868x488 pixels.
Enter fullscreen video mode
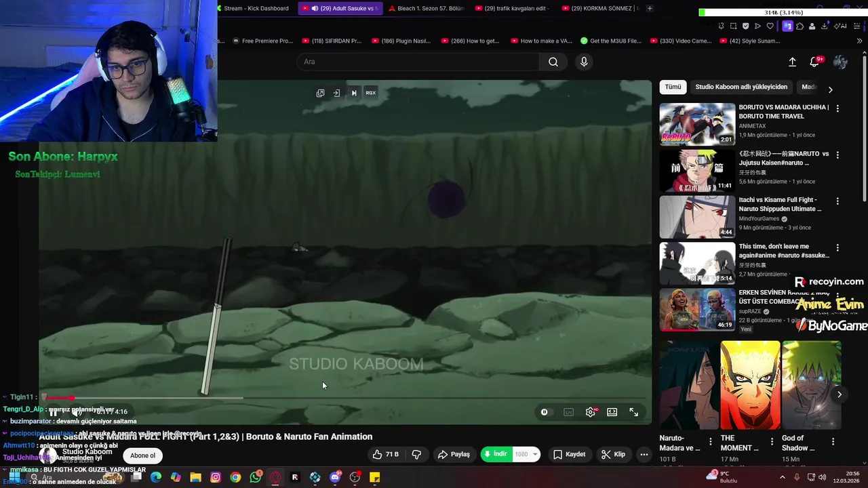[633, 412]
